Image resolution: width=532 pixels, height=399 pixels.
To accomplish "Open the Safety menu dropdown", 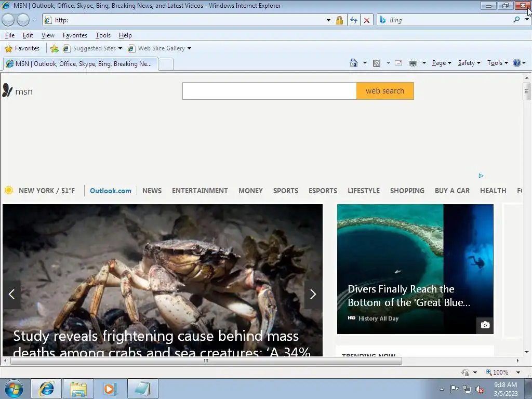I will pos(469,63).
